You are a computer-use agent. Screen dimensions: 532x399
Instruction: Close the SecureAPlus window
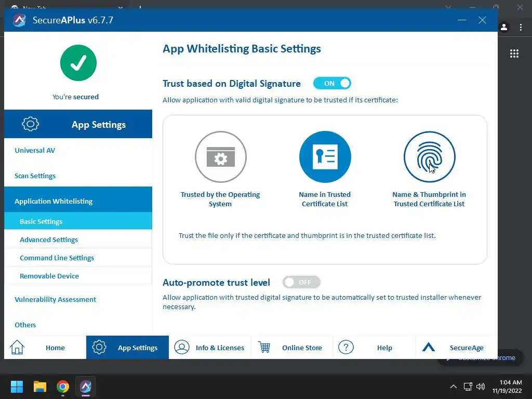tap(482, 20)
